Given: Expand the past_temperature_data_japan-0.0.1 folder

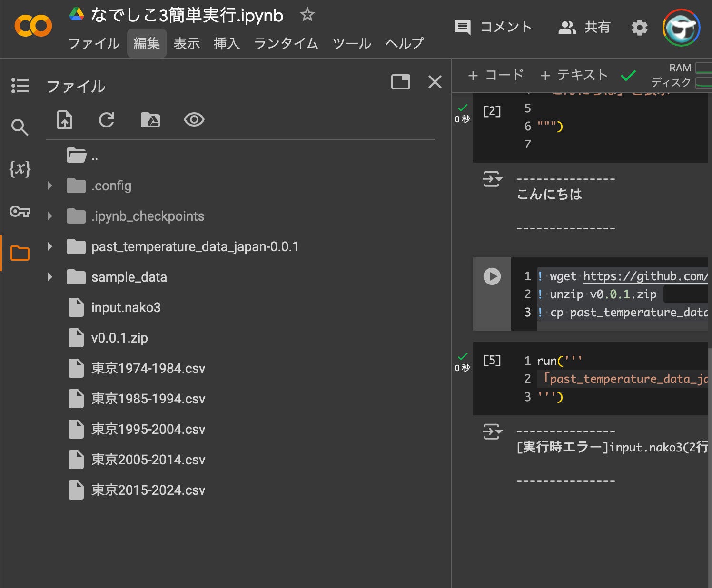Looking at the screenshot, I should tap(49, 246).
